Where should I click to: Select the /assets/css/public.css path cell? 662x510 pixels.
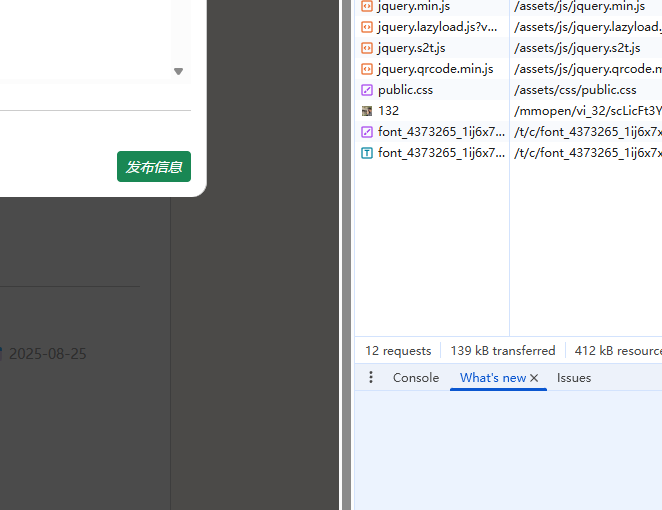[575, 90]
